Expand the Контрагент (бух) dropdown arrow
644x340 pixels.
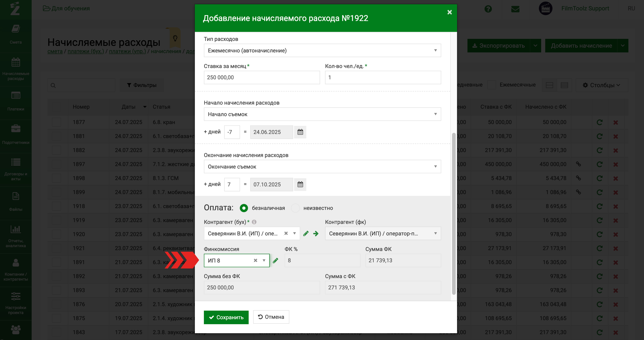[x=295, y=233]
